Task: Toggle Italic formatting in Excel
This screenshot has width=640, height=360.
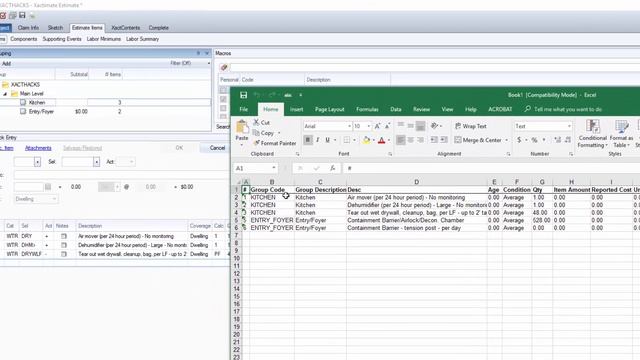Action: click(x=318, y=140)
